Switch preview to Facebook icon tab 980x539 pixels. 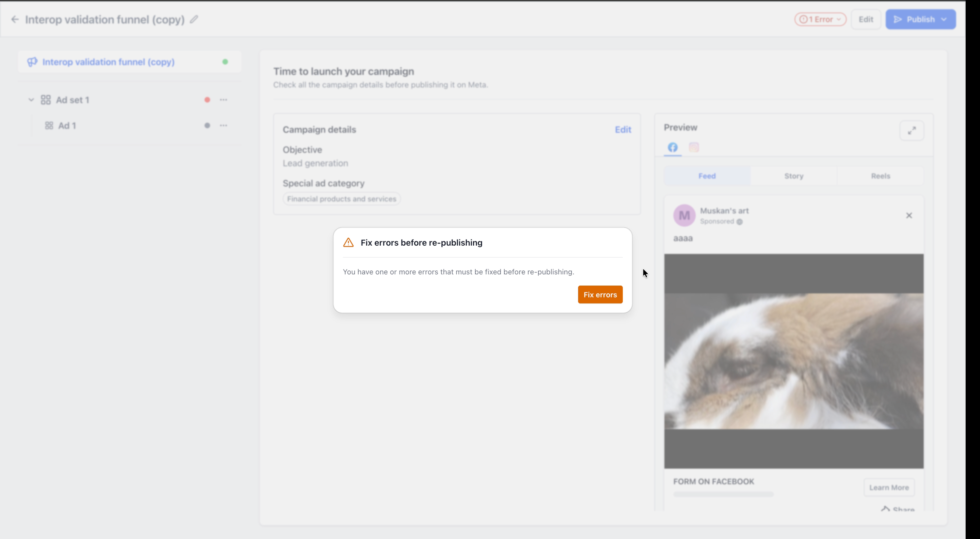click(673, 147)
